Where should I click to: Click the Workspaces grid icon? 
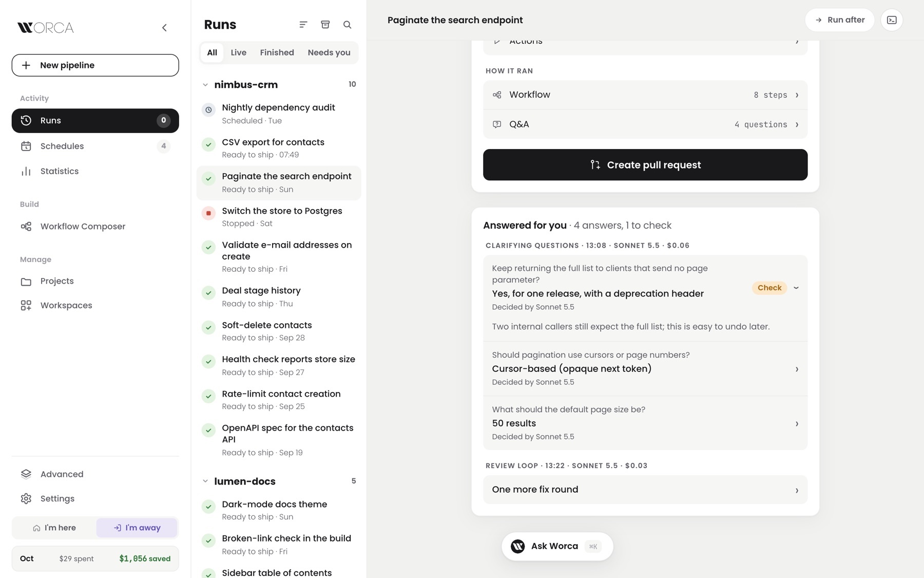click(26, 306)
